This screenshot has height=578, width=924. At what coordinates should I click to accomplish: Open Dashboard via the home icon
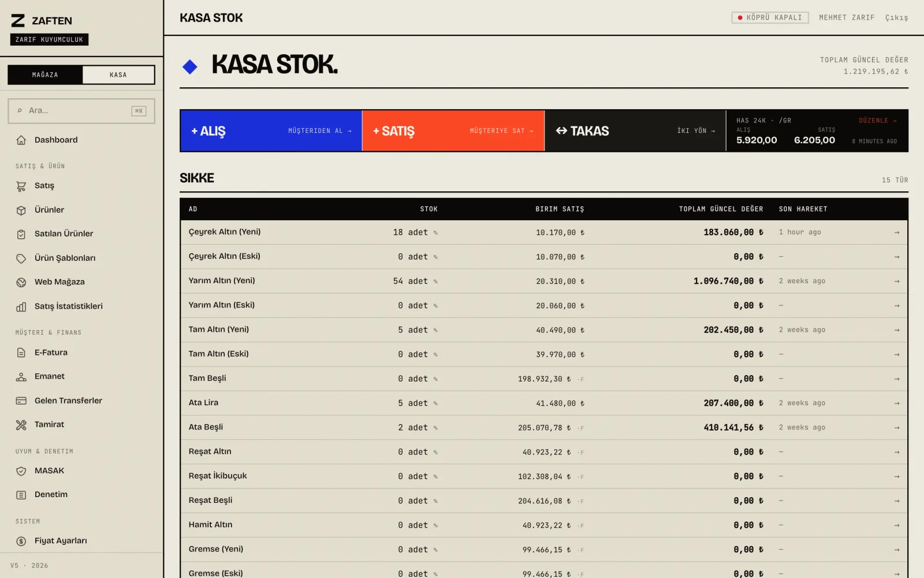click(x=21, y=140)
